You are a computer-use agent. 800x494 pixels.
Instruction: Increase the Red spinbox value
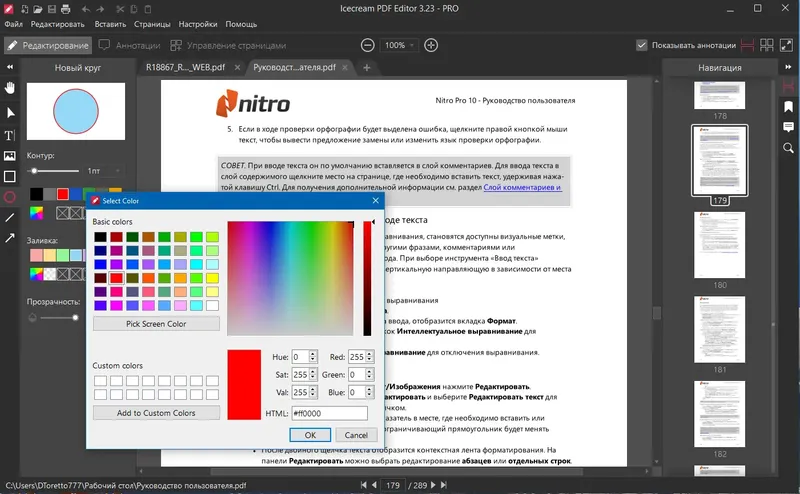[x=369, y=354]
